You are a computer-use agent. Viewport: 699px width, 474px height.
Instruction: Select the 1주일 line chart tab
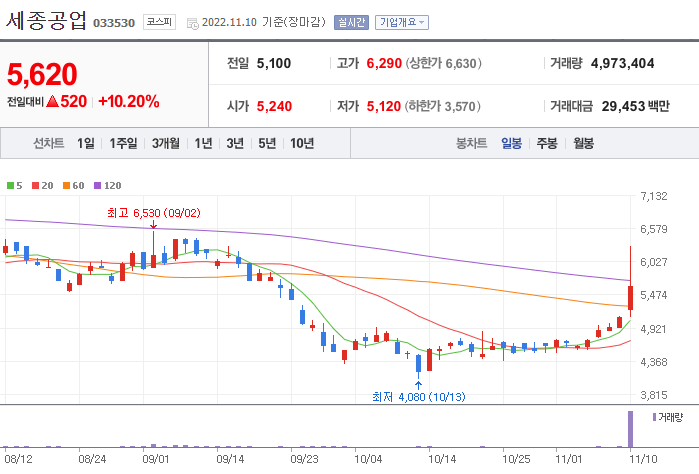(123, 143)
